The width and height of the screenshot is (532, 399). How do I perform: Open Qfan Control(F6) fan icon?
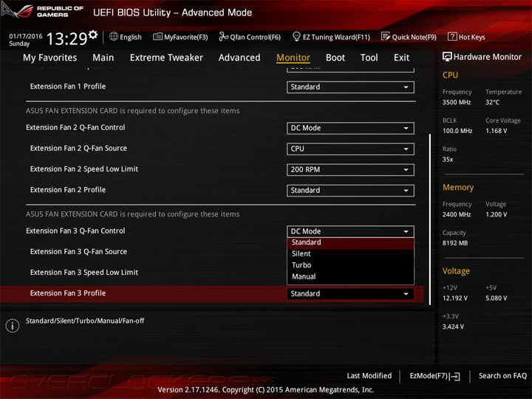tap(223, 36)
